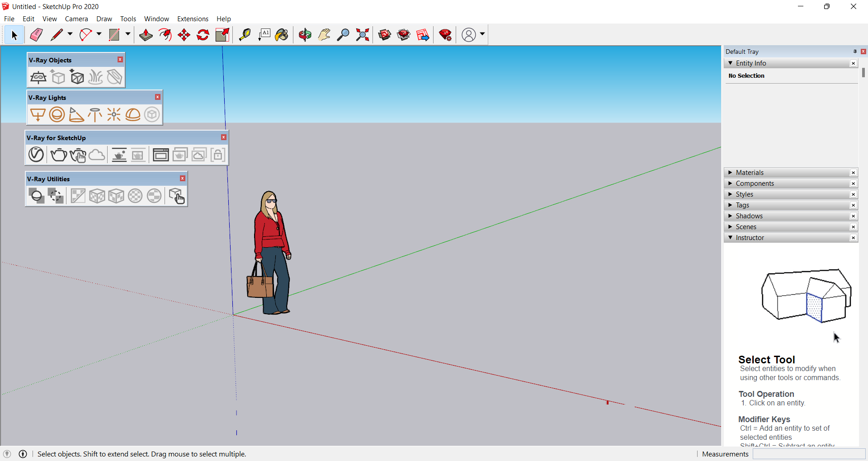
Task: Add a V-Ray Sphere Light
Action: [57, 114]
